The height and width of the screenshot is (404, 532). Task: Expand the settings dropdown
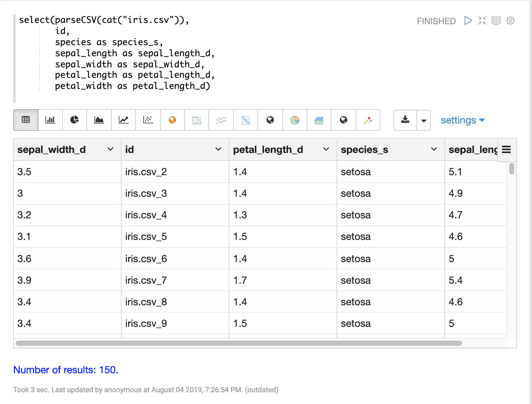(462, 120)
